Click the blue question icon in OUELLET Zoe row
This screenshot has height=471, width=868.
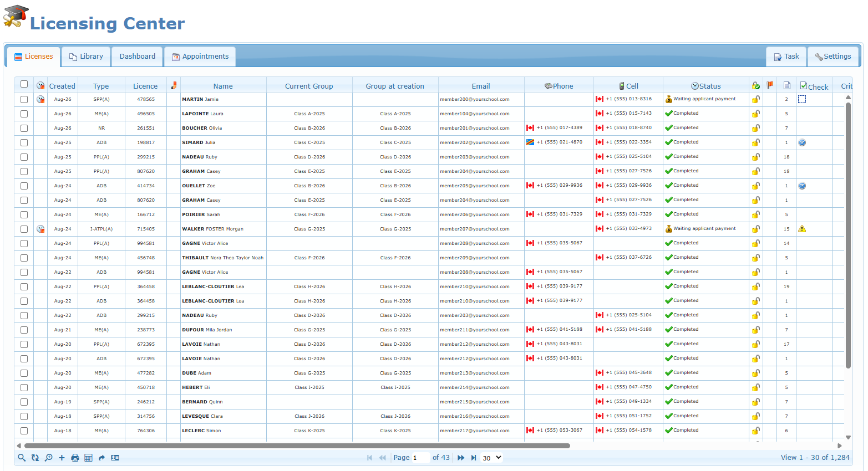(802, 186)
